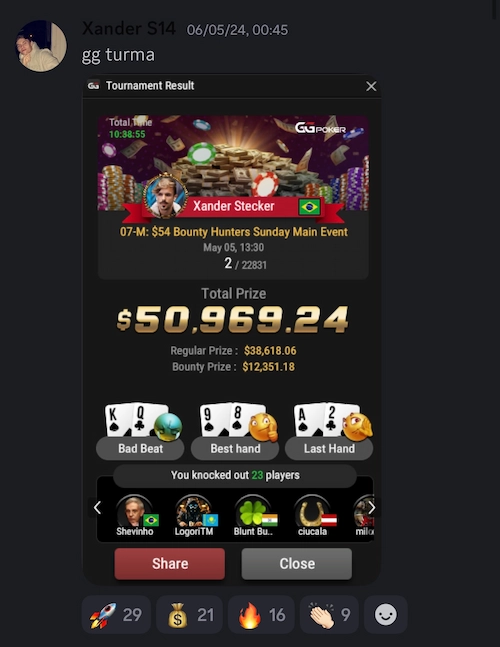
Task: Click the gray Close button
Action: pyautogui.click(x=297, y=564)
